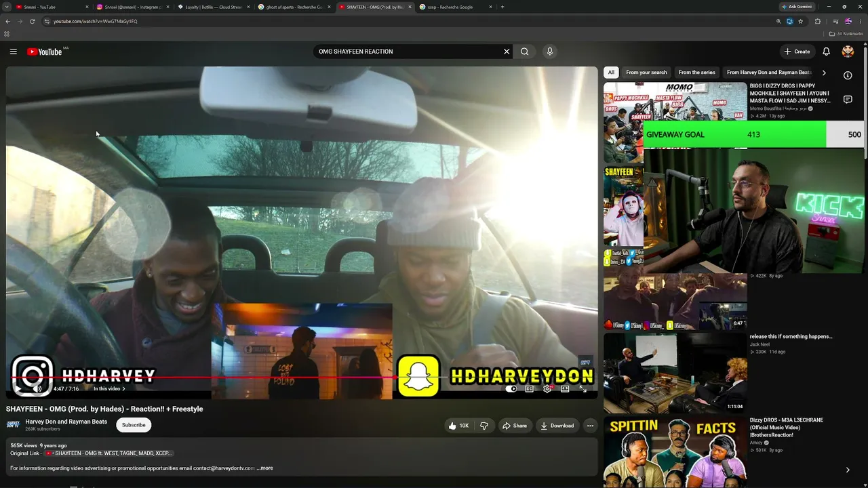This screenshot has height=488, width=868.
Task: Open the info panel icon beside the chips
Action: click(848, 75)
